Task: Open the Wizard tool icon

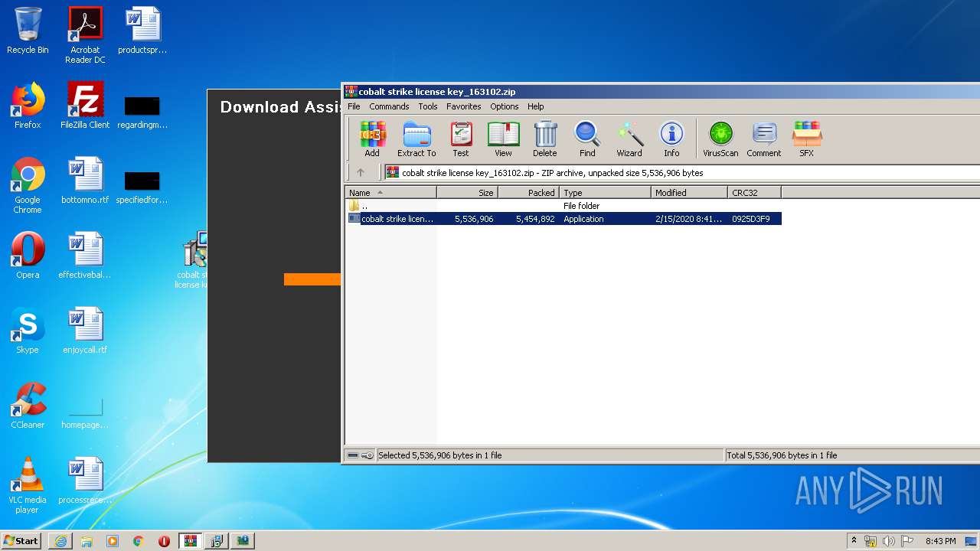Action: tap(629, 139)
